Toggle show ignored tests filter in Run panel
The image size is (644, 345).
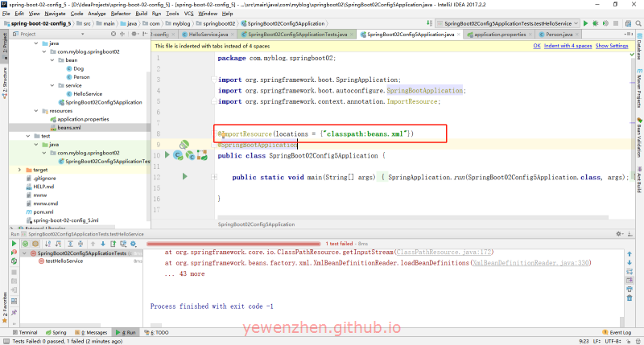pyautogui.click(x=35, y=243)
